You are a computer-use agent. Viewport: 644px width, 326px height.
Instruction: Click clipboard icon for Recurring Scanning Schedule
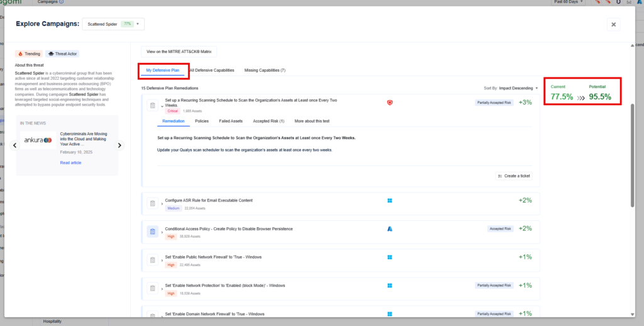click(x=152, y=105)
